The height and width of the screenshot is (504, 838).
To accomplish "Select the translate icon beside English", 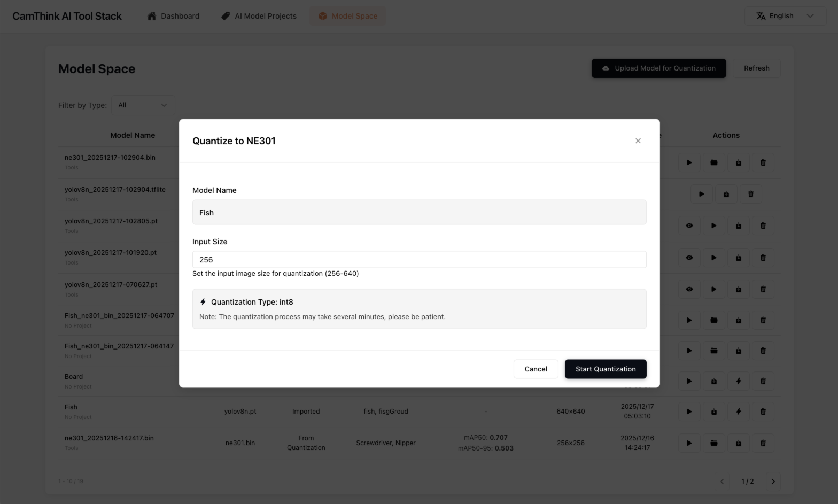I will click(761, 16).
